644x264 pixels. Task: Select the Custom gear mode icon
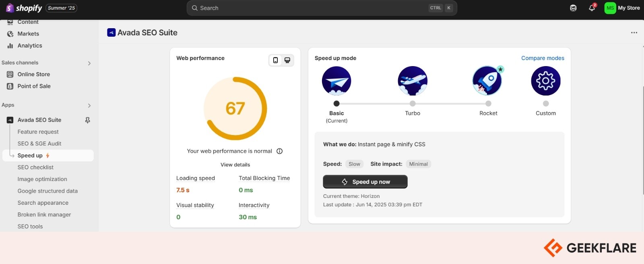tap(546, 81)
